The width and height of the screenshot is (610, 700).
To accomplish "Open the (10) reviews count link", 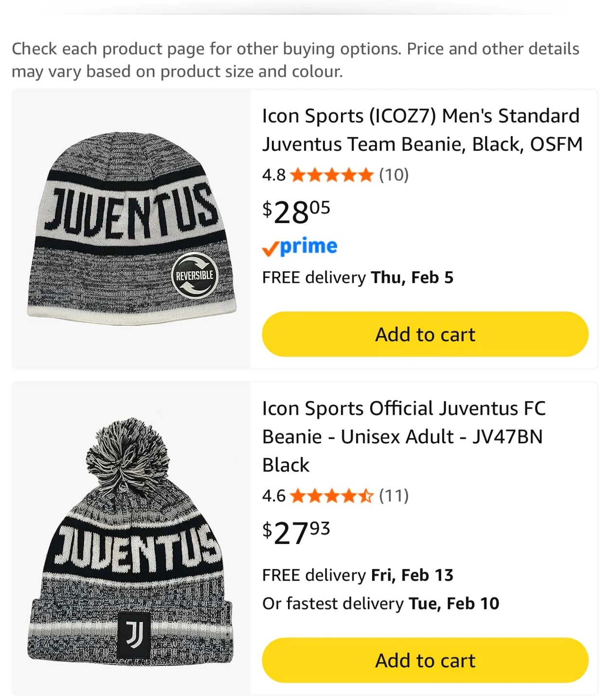I will pos(394,175).
